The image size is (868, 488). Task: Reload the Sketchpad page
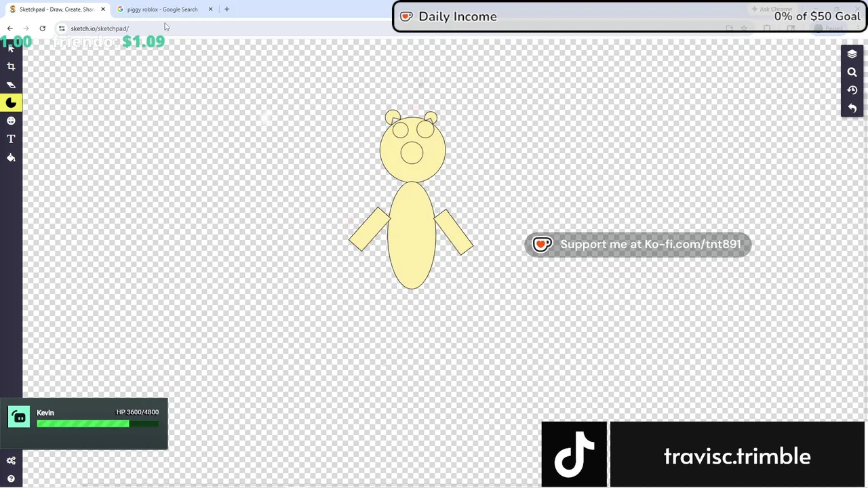pos(42,28)
